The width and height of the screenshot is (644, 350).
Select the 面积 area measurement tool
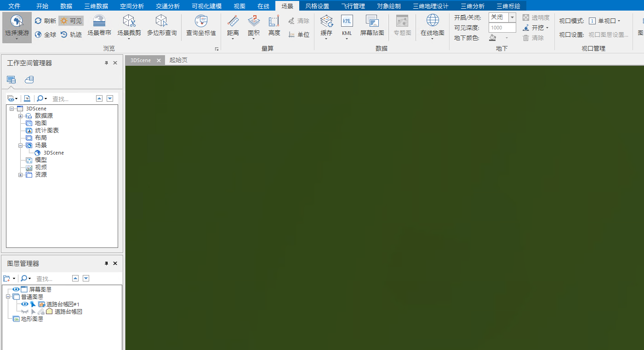pyautogui.click(x=254, y=26)
